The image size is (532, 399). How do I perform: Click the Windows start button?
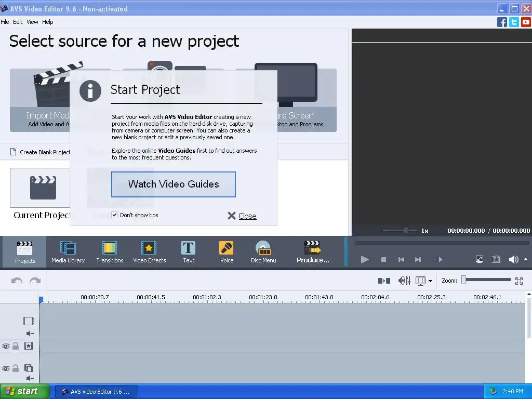click(24, 392)
